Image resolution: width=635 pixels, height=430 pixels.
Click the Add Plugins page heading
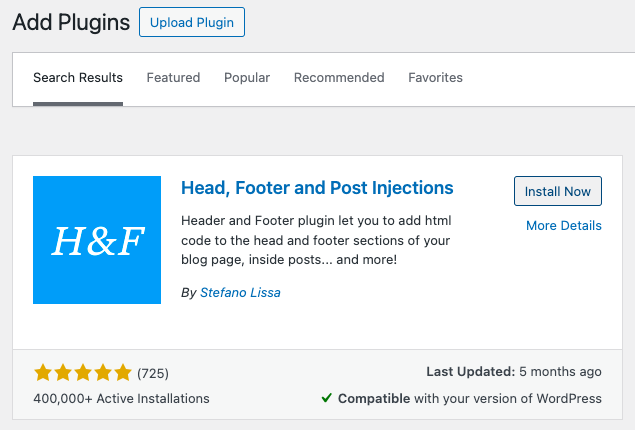tap(71, 22)
